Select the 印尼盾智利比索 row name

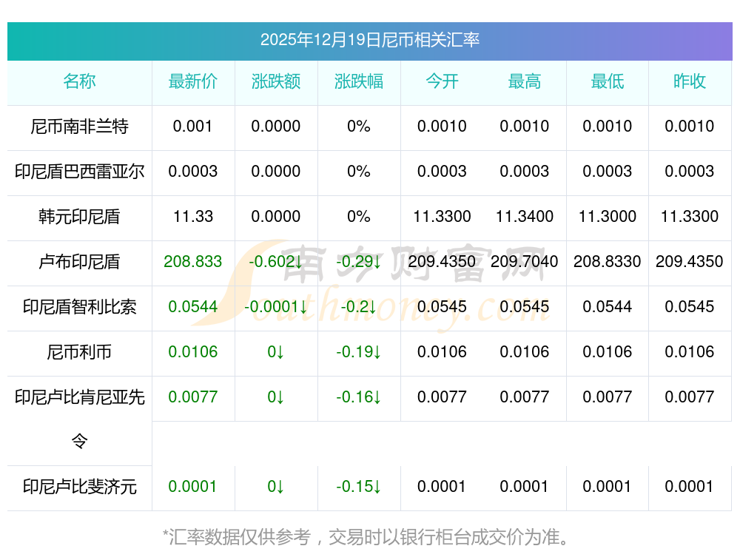click(79, 307)
